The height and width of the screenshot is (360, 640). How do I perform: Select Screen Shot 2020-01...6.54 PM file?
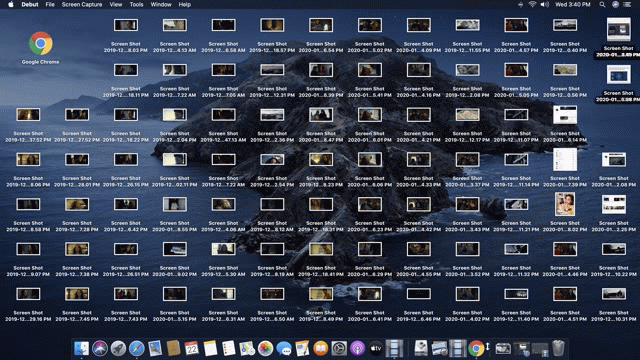[321, 25]
